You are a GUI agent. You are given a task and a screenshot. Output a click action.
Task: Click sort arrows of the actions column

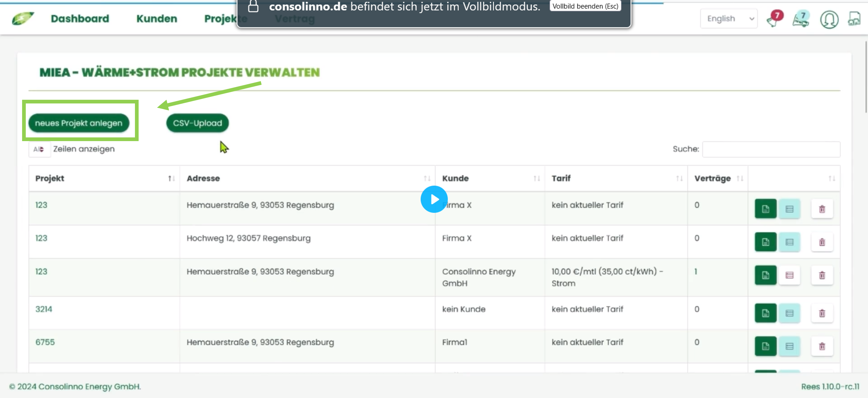(832, 179)
